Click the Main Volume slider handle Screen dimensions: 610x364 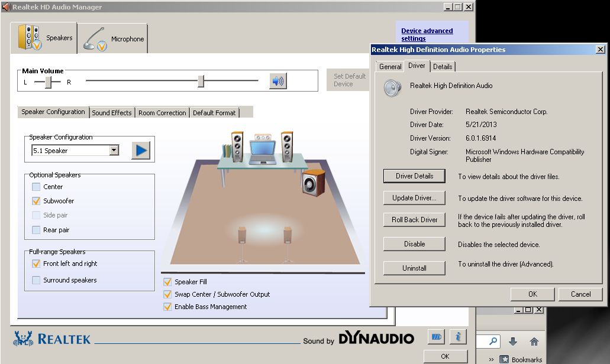201,81
